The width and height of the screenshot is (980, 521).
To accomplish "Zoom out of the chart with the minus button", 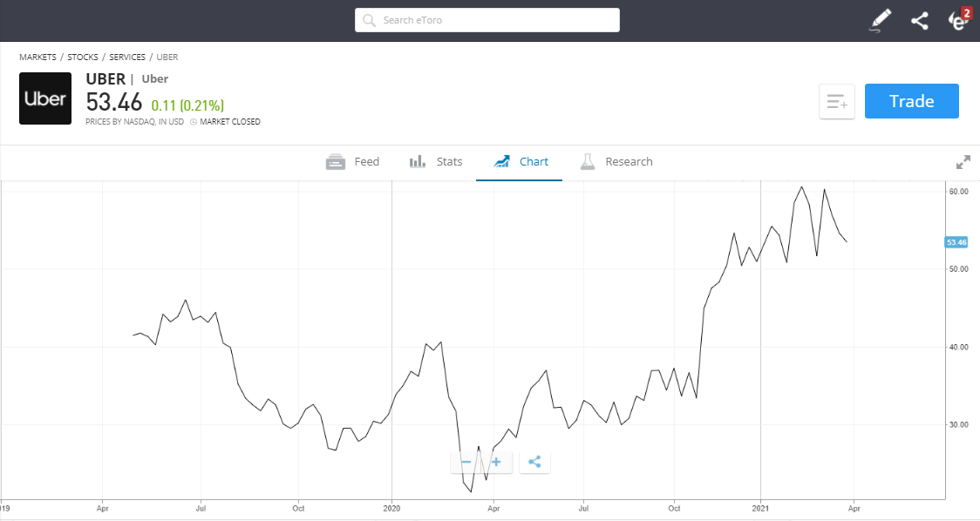I will [x=465, y=462].
